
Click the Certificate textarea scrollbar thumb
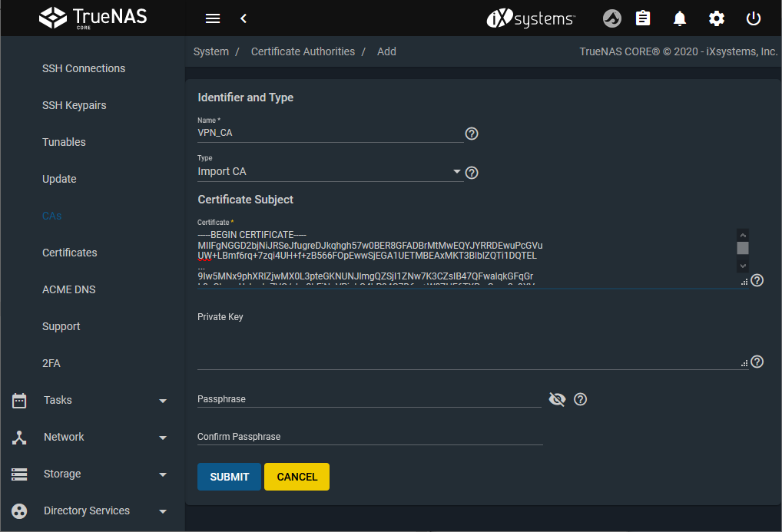(743, 248)
